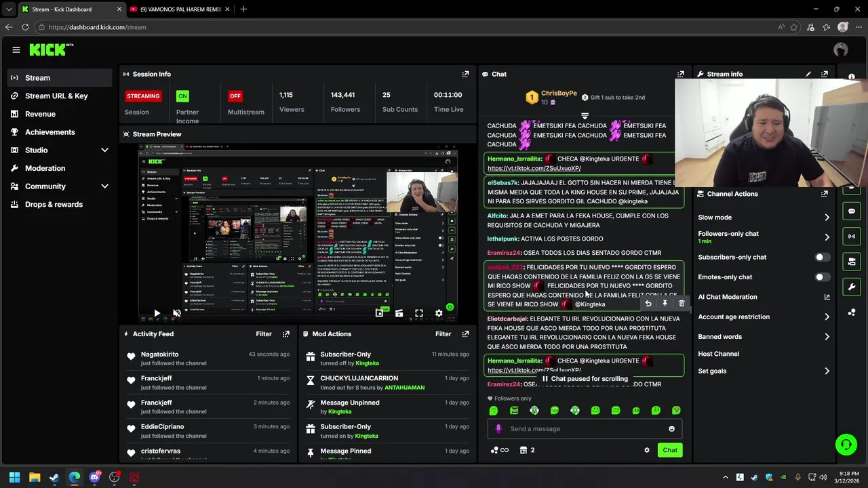This screenshot has width=868, height=488.
Task: Open chat settings gear icon
Action: (x=646, y=450)
